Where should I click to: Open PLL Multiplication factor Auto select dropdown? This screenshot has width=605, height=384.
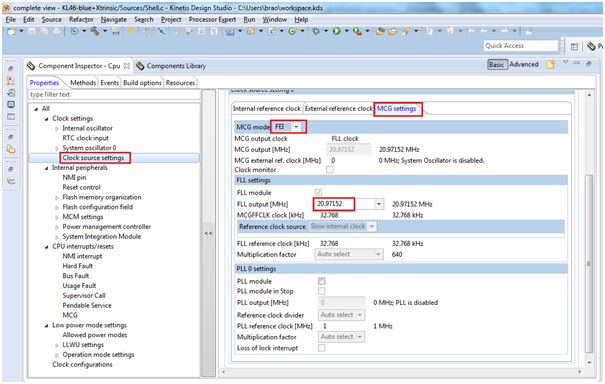341,337
